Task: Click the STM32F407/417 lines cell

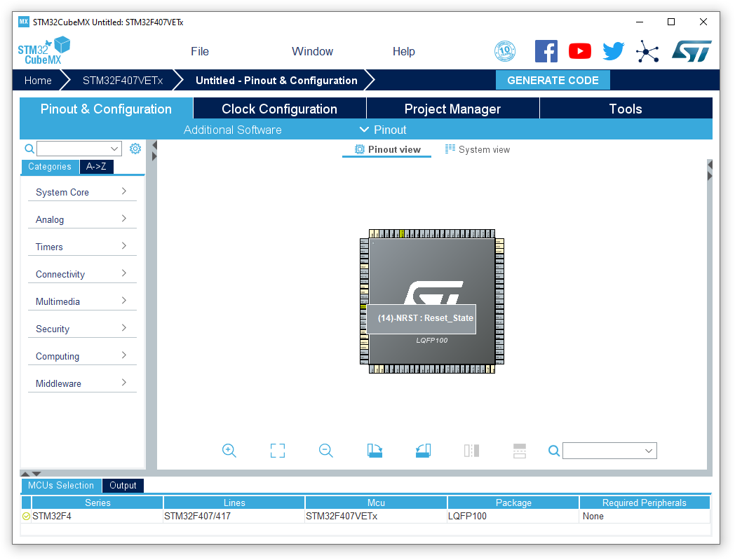Action: tap(234, 517)
